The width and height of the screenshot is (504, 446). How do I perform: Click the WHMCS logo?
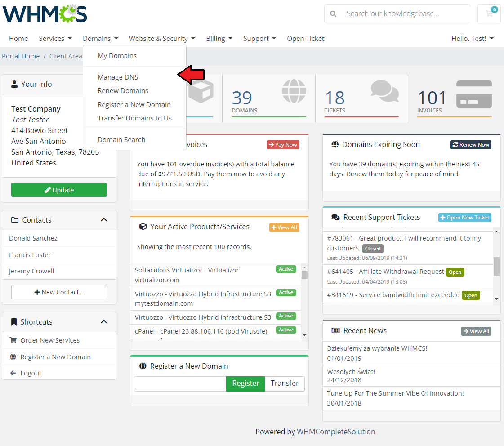coord(45,13)
